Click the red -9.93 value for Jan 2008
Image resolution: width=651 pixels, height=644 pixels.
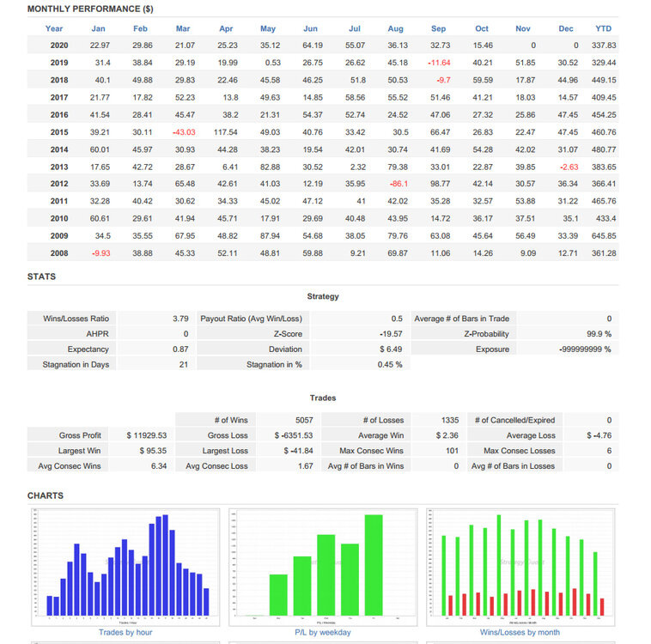(100, 253)
